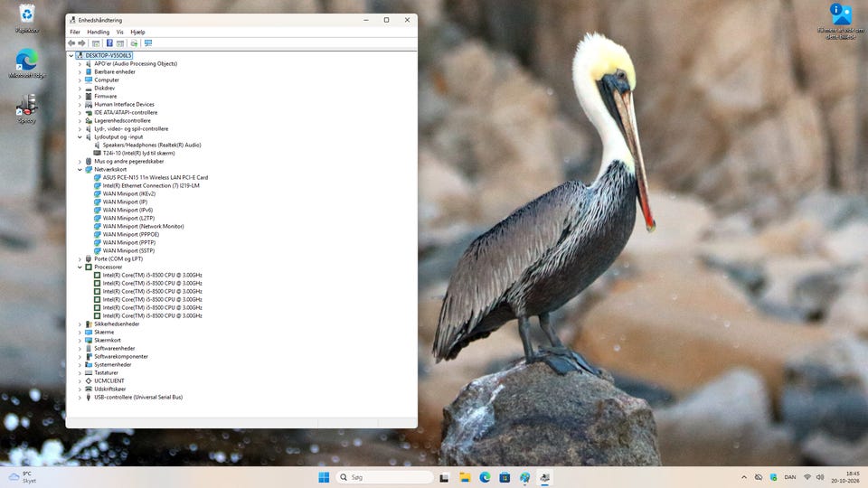Select the Firmware category icon

(x=89, y=97)
